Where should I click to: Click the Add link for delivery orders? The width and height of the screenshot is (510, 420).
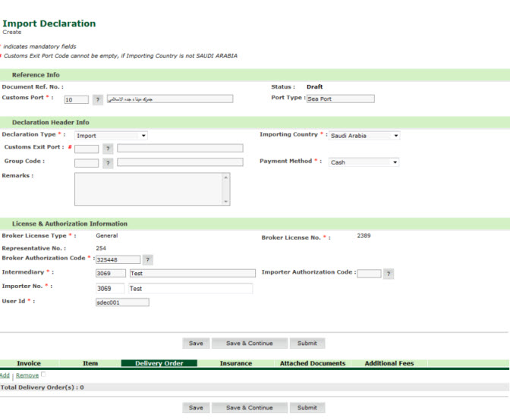pyautogui.click(x=5, y=375)
